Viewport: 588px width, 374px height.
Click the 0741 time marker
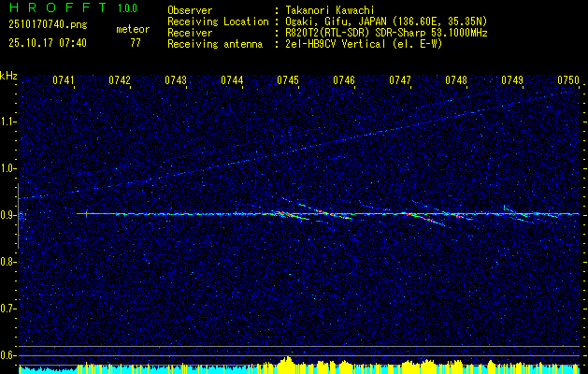[64, 80]
